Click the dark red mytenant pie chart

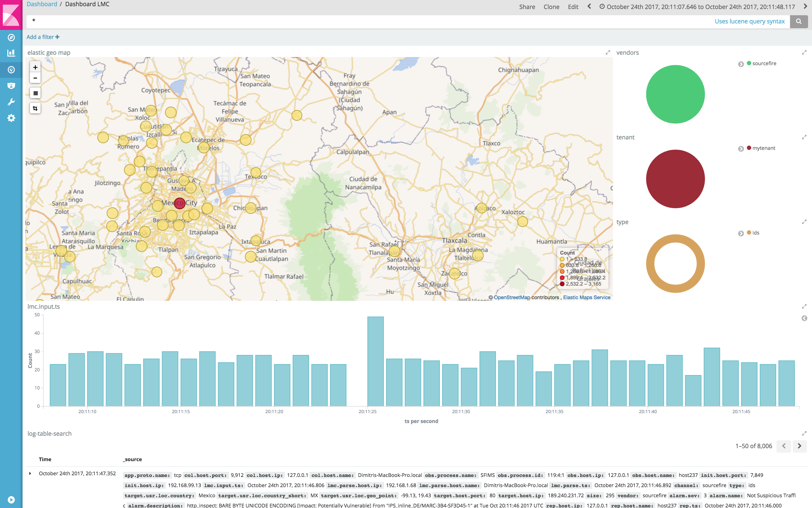coord(676,179)
